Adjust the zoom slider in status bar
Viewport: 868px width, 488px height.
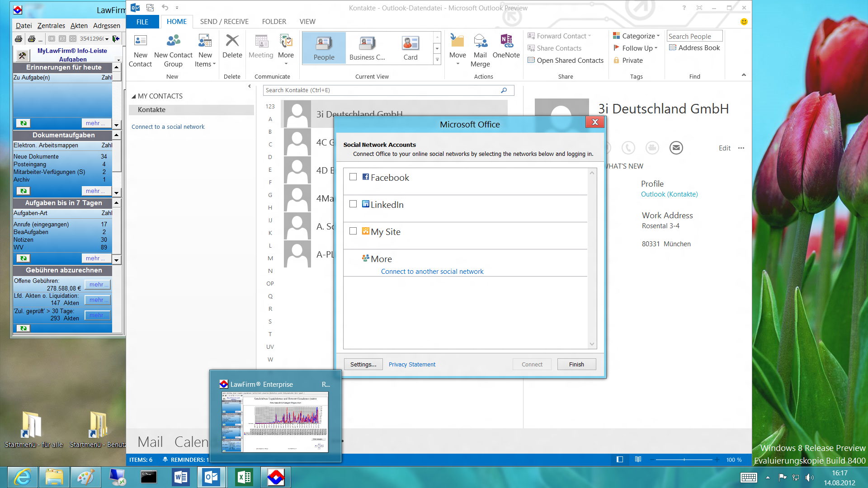pos(684,460)
